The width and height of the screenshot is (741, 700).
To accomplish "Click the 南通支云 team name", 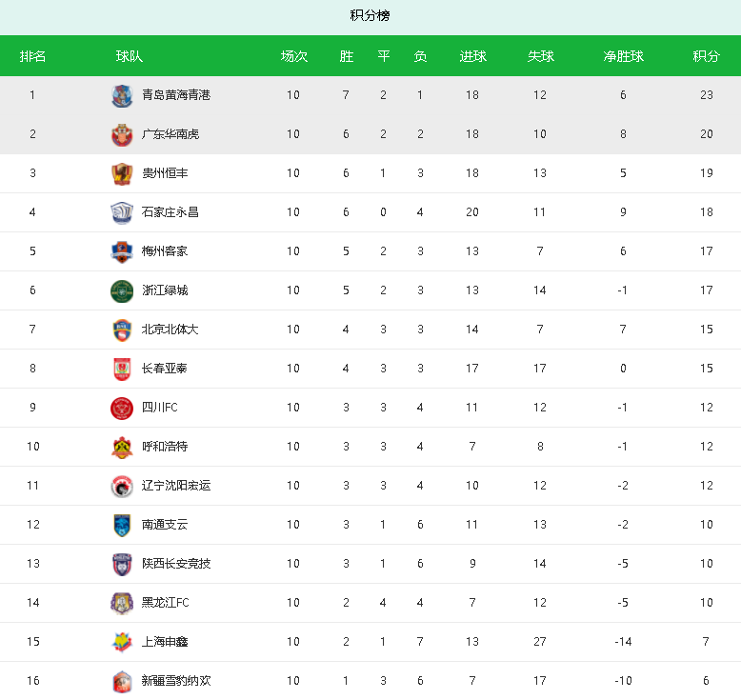I will (x=165, y=525).
